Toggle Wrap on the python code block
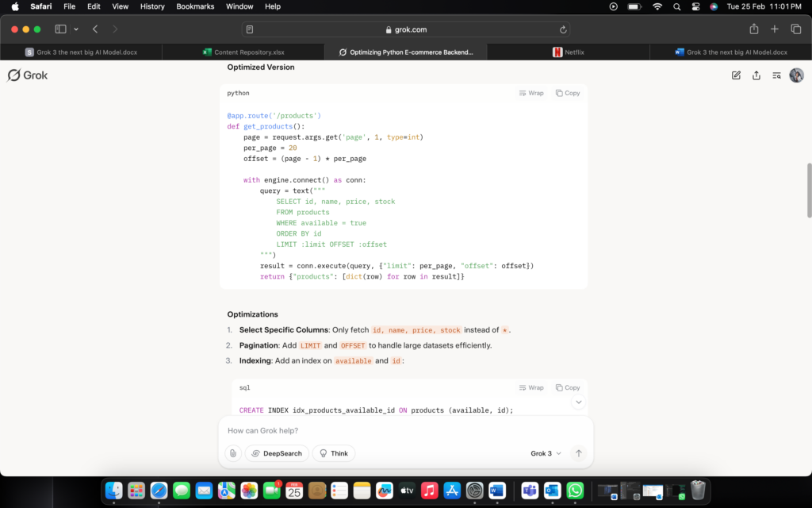This screenshot has height=508, width=812. pyautogui.click(x=531, y=93)
